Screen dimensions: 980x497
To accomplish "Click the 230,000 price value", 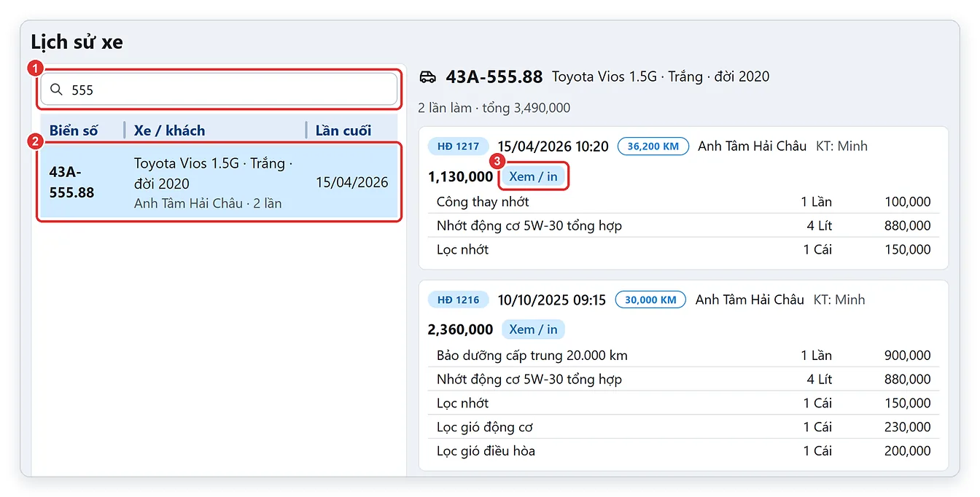I will click(x=907, y=427).
